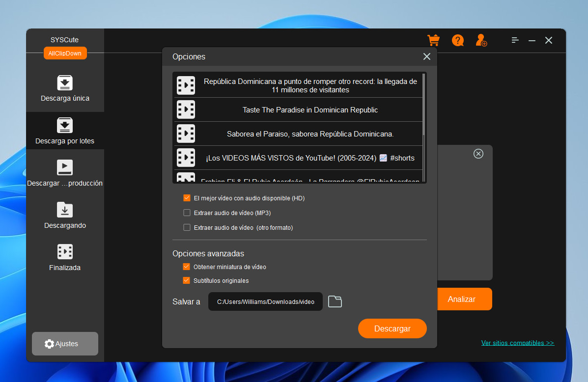588x382 pixels.
Task: Disable Subtítulos originales checkbox
Action: pyautogui.click(x=186, y=280)
